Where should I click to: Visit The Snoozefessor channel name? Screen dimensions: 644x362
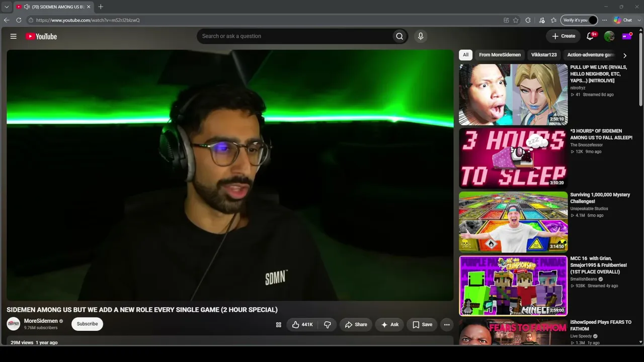click(x=586, y=145)
